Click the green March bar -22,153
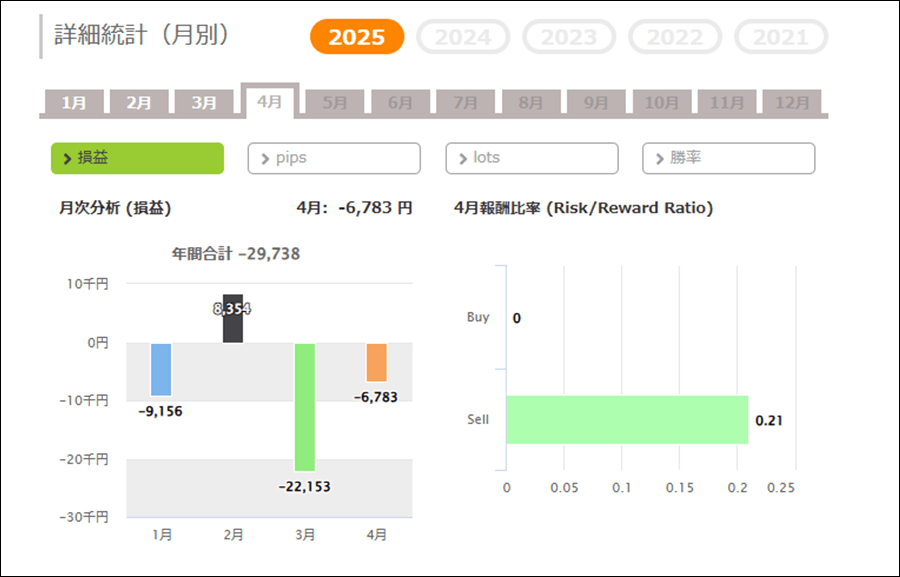 click(x=305, y=407)
